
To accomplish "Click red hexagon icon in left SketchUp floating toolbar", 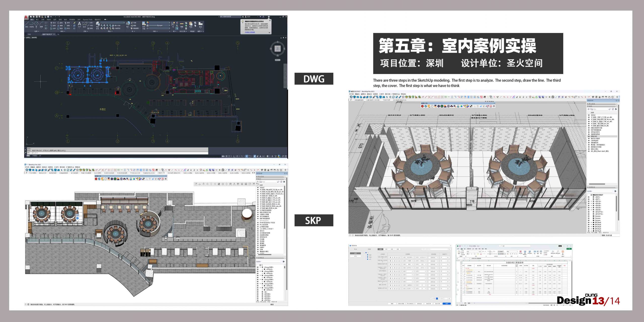I will click(x=96, y=179).
